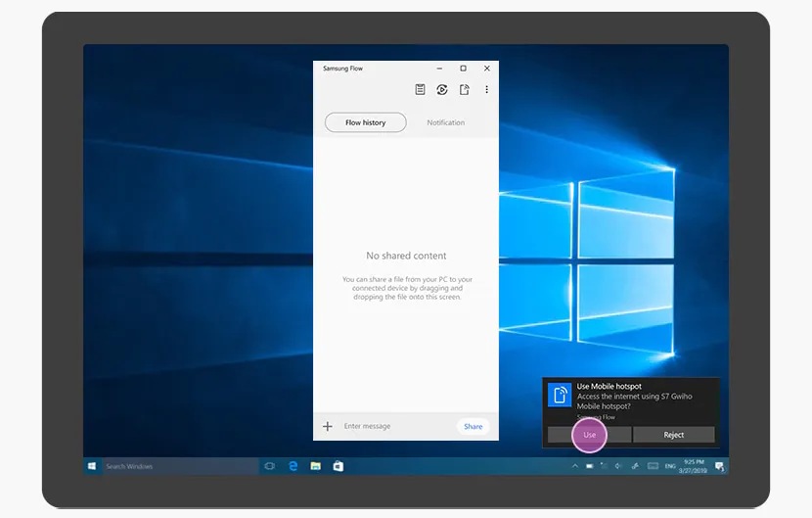Open File Explorer from the taskbar
812x518 pixels.
(315, 466)
